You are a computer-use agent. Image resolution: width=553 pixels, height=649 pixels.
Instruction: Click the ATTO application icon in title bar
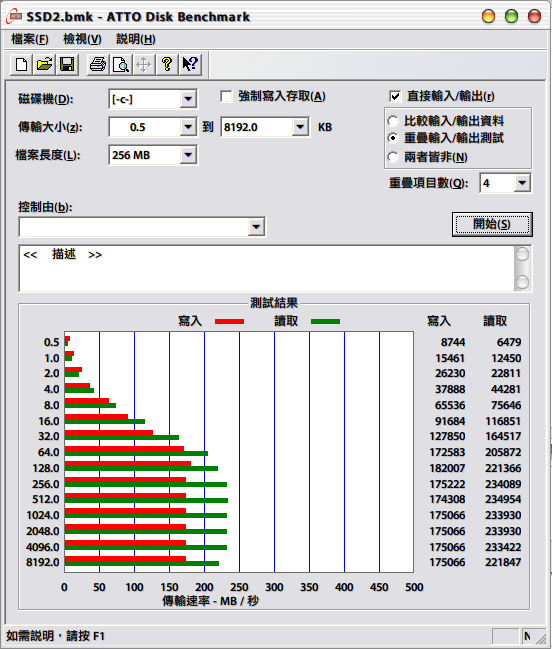click(x=14, y=17)
